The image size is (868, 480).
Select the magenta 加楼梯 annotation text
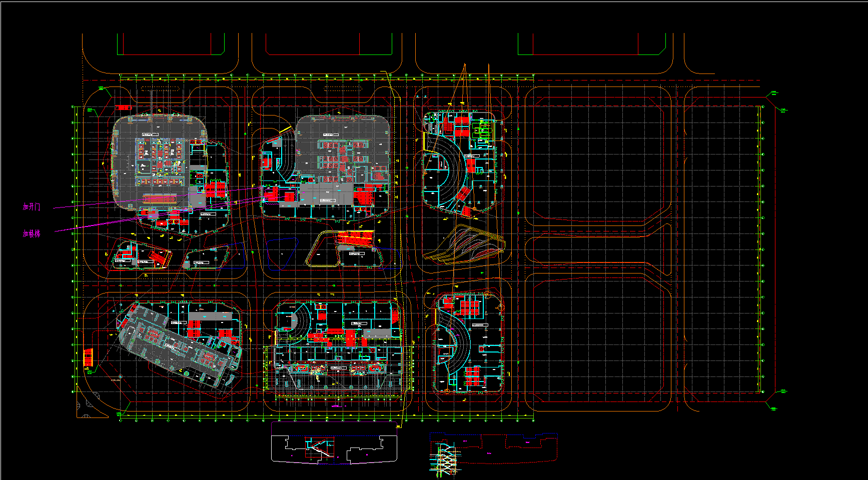[31, 233]
